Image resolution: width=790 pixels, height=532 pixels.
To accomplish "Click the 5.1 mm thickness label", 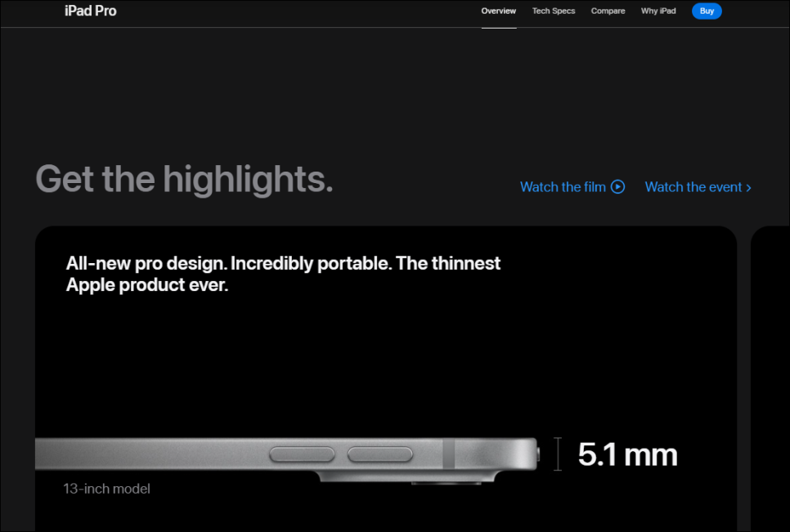I will pos(627,454).
